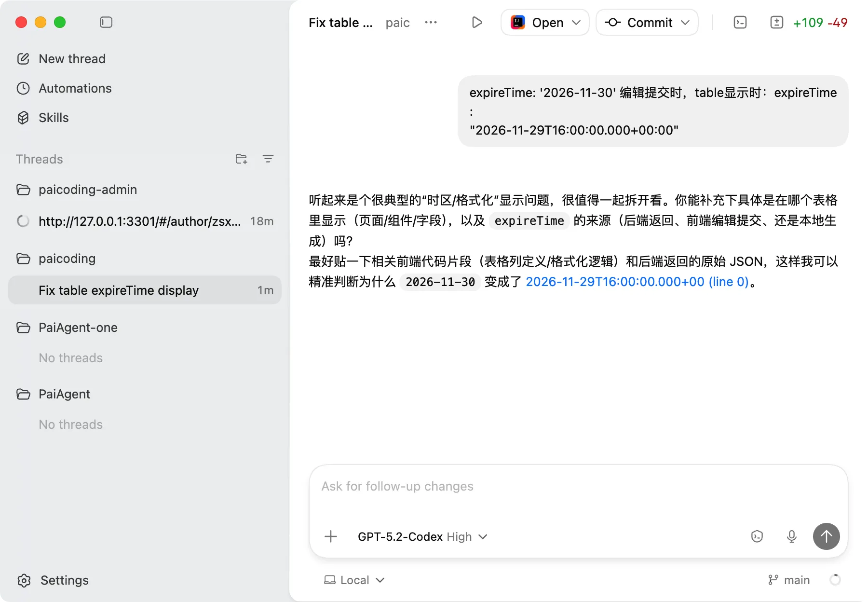The height and width of the screenshot is (602, 868).
Task: Open the Local environment dropdown
Action: (x=354, y=580)
